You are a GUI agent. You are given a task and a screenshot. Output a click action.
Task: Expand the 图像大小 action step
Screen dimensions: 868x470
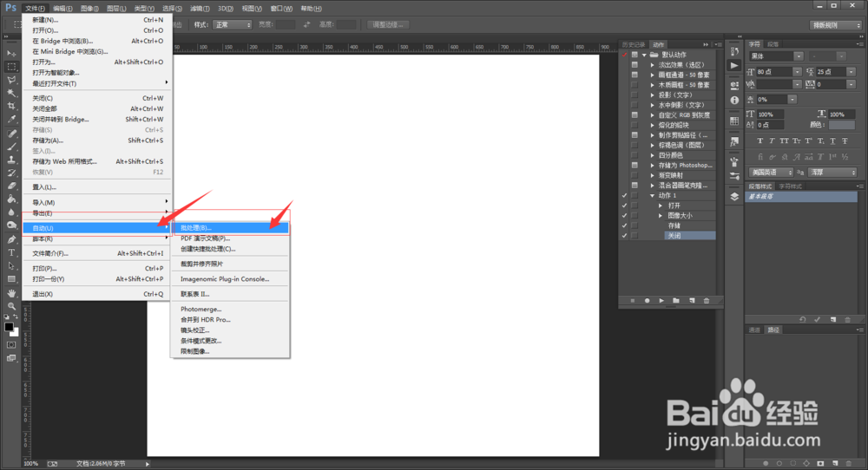[661, 215]
